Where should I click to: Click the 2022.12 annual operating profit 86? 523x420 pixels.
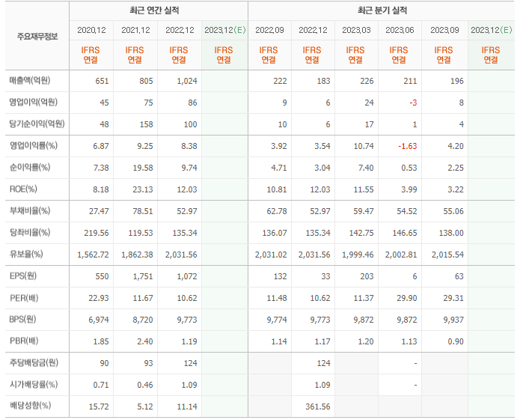pos(192,103)
